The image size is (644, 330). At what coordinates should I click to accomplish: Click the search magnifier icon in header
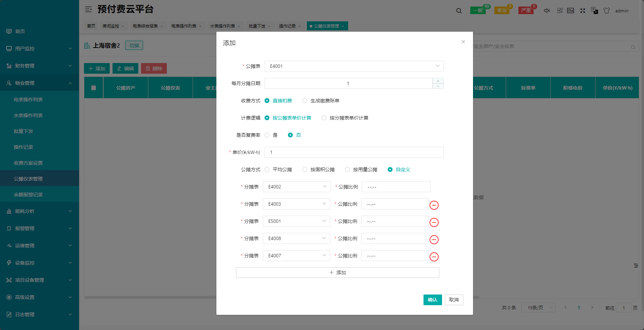[x=459, y=11]
